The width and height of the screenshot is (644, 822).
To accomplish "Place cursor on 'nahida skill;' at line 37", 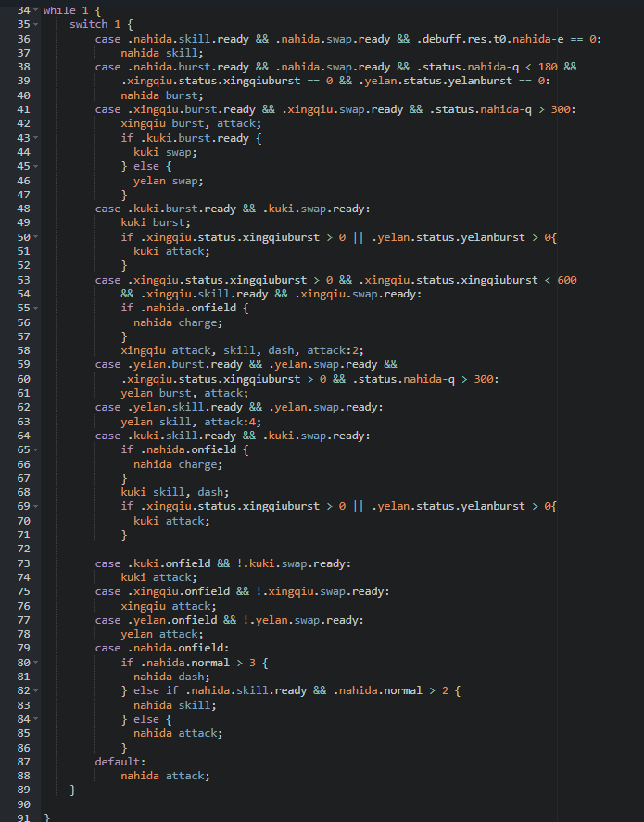I will point(162,53).
